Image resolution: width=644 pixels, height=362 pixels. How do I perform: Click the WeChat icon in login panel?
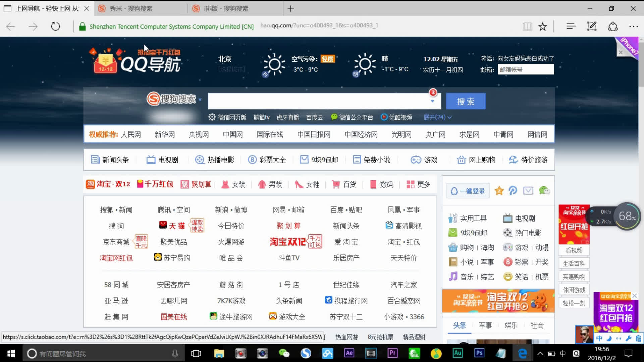click(x=544, y=191)
